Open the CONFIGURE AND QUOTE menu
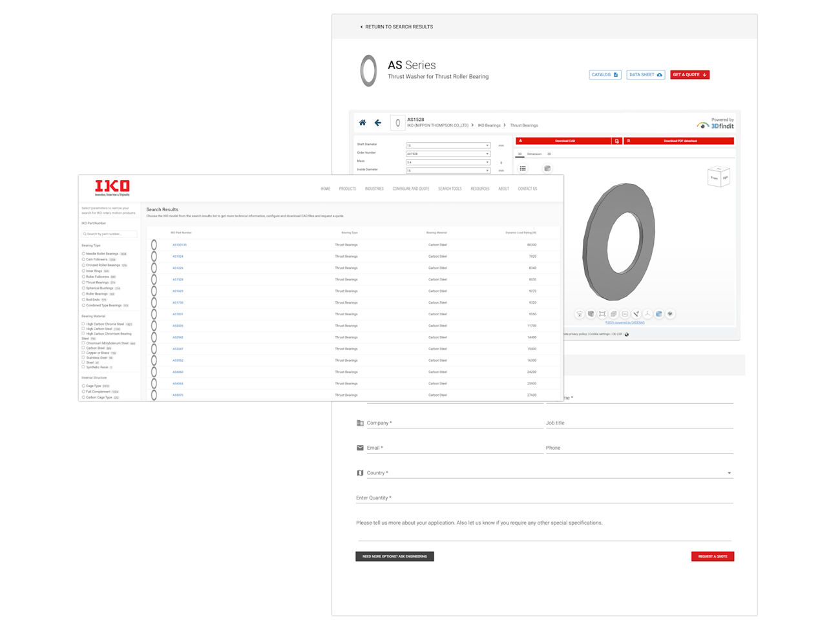 411,189
